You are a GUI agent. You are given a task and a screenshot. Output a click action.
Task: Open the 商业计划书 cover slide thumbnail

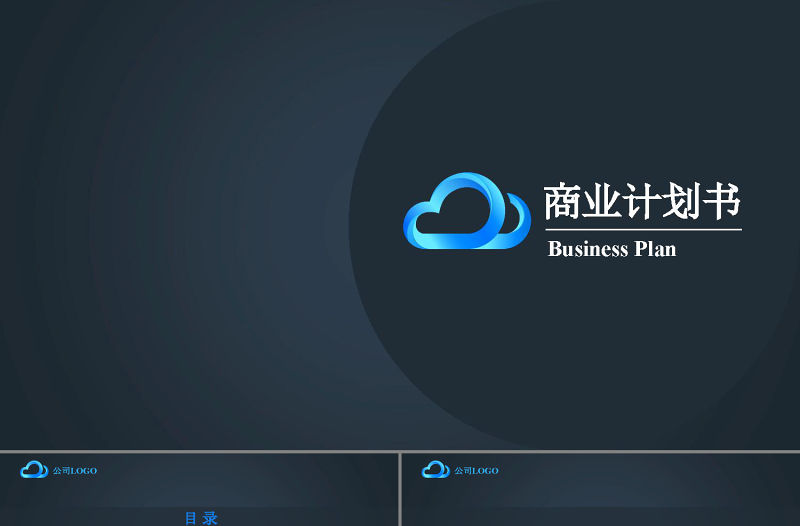400,224
